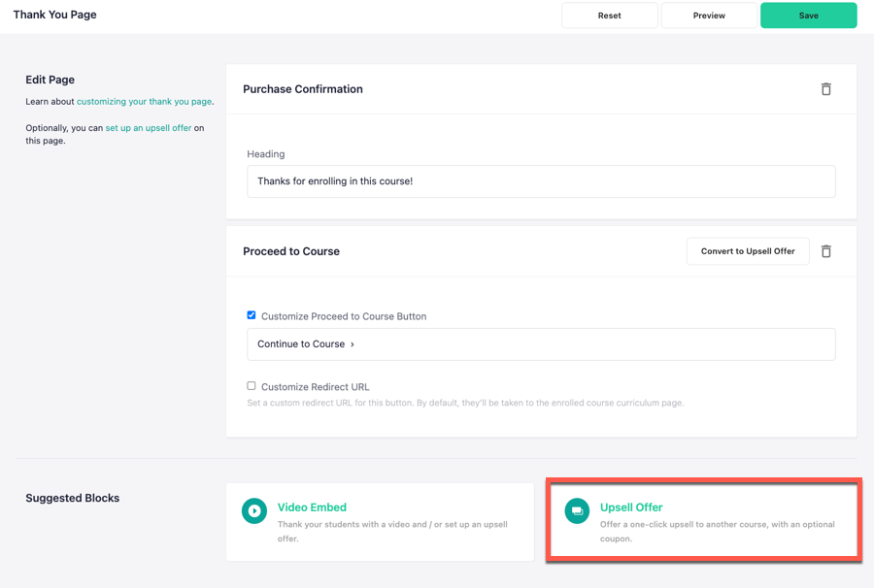This screenshot has width=874, height=588.
Task: Click the Purchase Confirmation section header
Action: pos(303,89)
